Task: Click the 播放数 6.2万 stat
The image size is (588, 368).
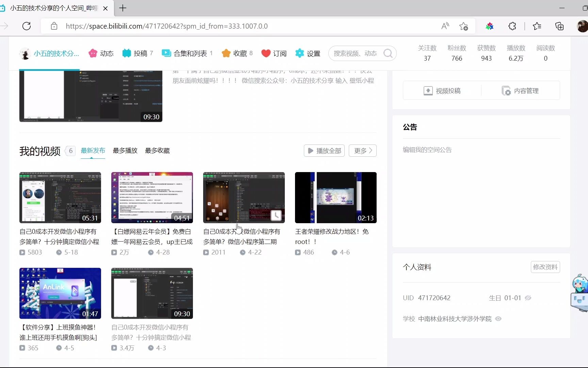Action: coord(516,53)
